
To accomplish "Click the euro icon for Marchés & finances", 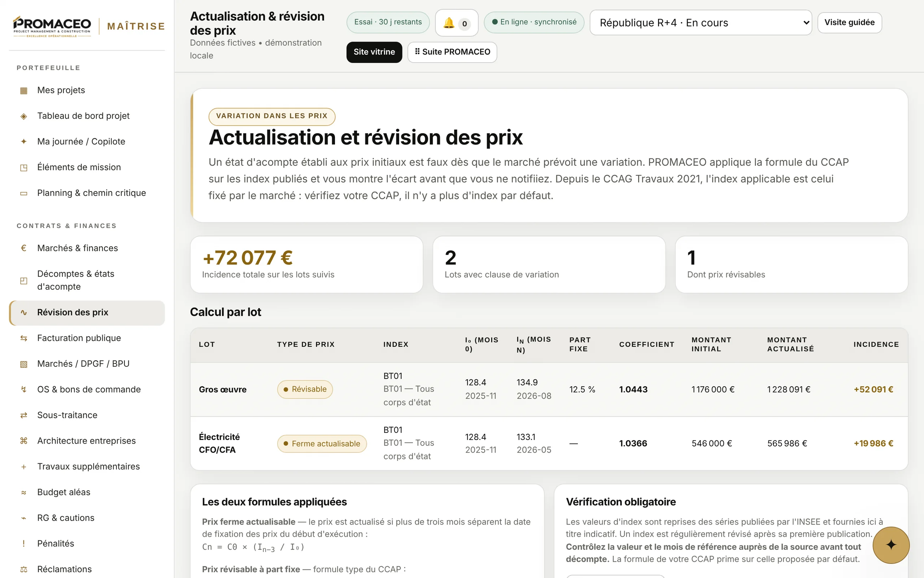I will [24, 248].
